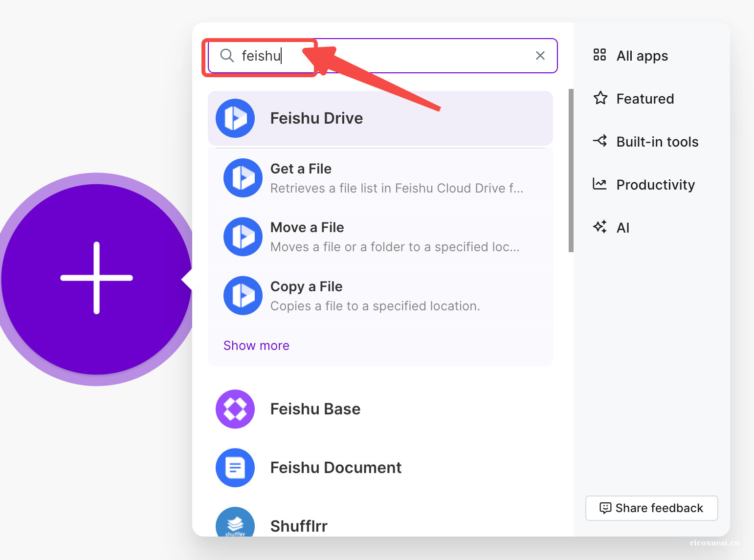Open the Built-in tools category

[657, 142]
